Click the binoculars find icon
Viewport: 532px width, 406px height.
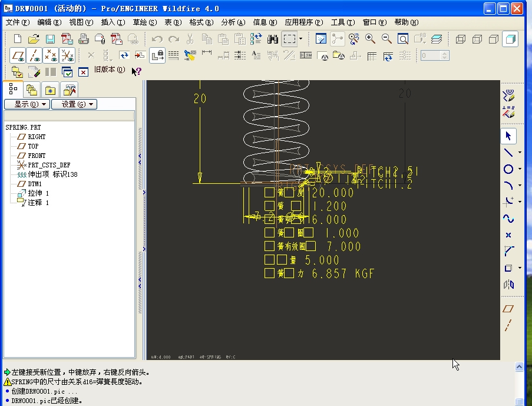click(x=272, y=39)
